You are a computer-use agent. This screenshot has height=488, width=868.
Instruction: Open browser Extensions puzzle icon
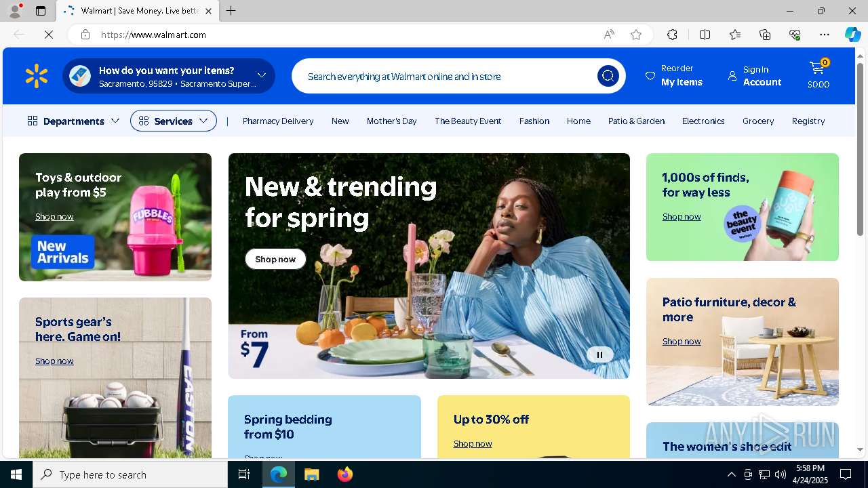tap(672, 35)
